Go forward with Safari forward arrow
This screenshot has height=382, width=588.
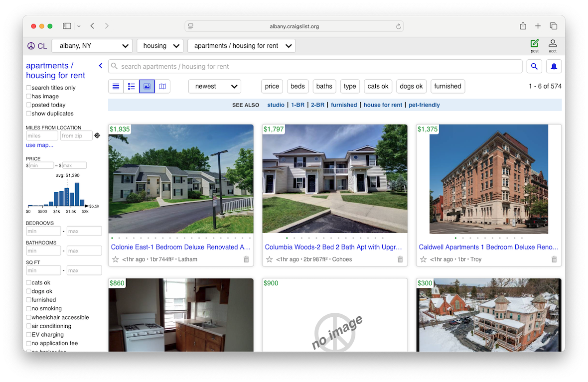pyautogui.click(x=107, y=26)
